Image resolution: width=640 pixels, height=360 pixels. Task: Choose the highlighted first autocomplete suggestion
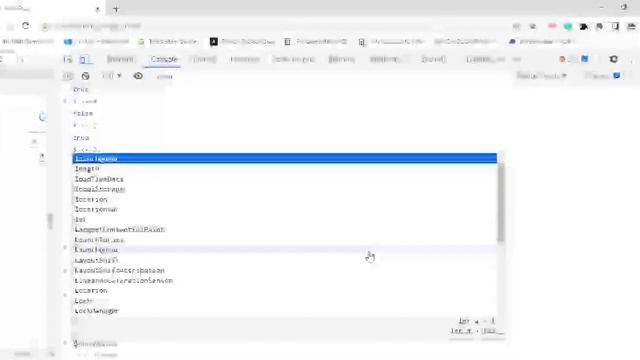click(x=284, y=158)
